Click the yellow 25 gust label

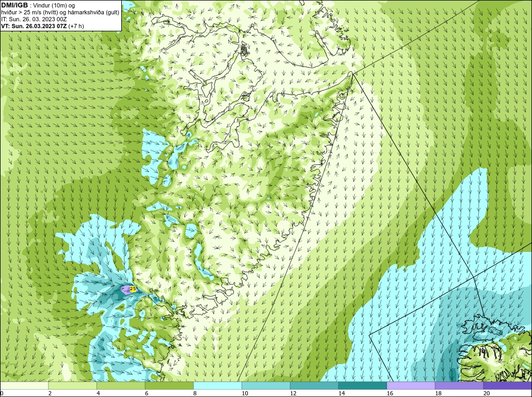click(133, 289)
